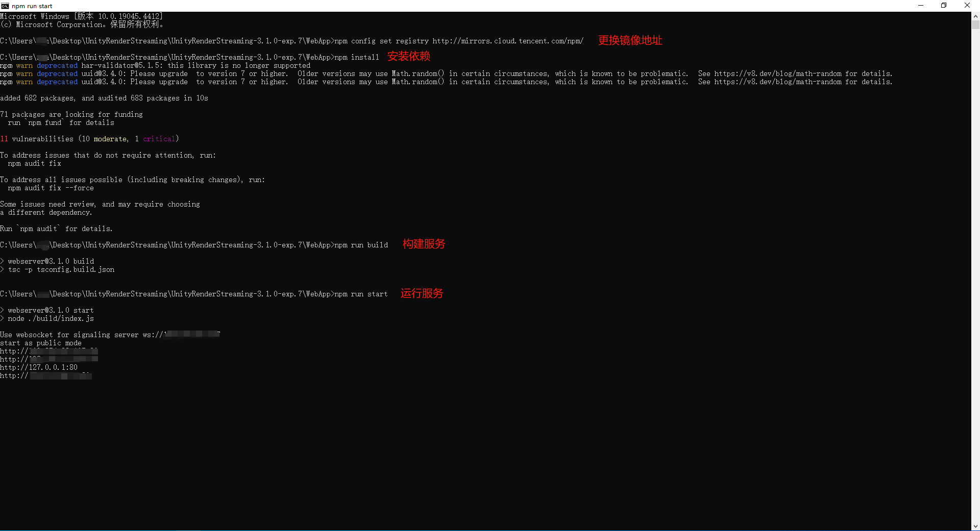Minimize the npm run start window
980x531 pixels.
click(x=921, y=6)
